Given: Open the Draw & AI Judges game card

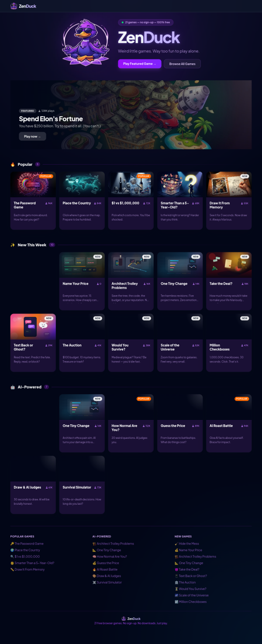Looking at the screenshot, I should (33, 485).
